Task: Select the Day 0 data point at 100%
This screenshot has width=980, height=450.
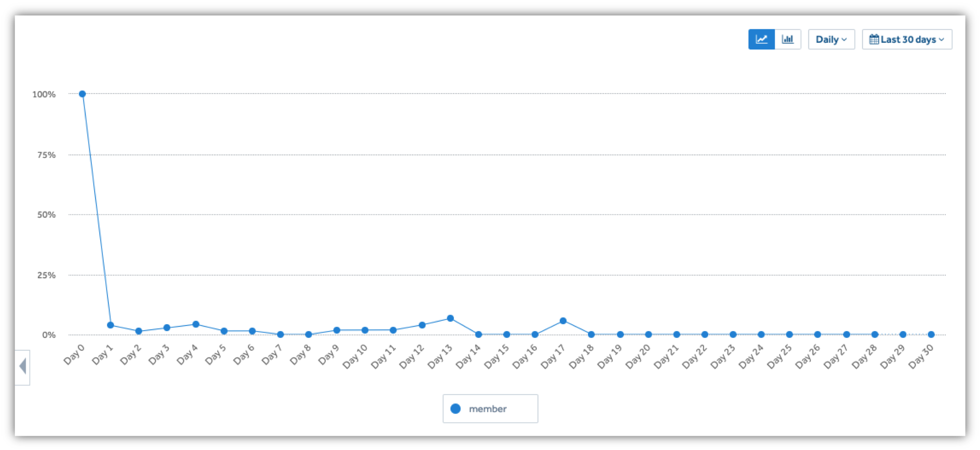Action: pos(83,93)
